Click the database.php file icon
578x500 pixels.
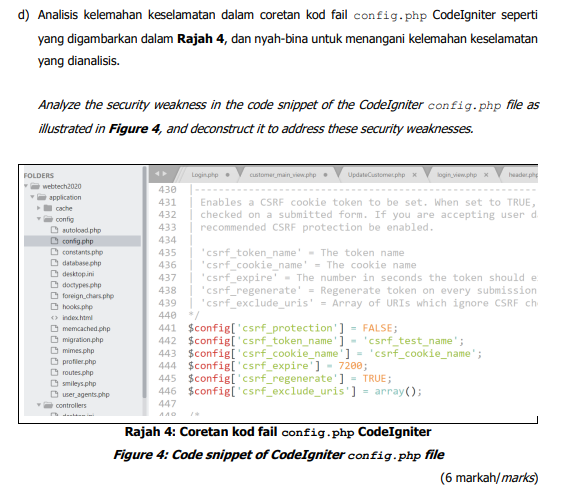click(55, 263)
